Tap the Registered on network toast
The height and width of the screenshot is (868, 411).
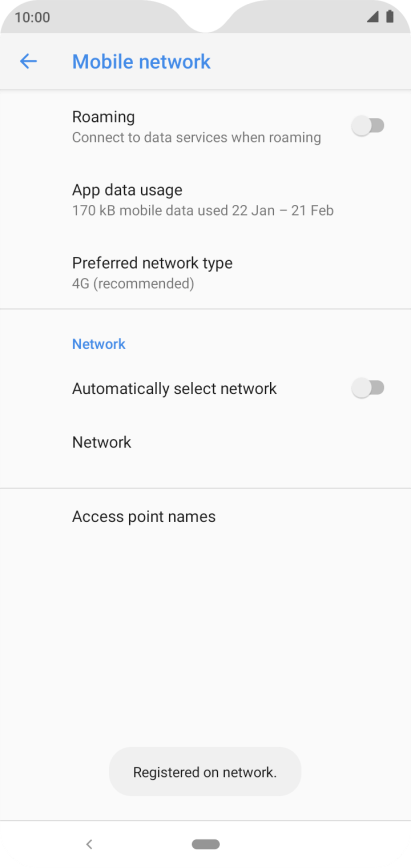205,772
